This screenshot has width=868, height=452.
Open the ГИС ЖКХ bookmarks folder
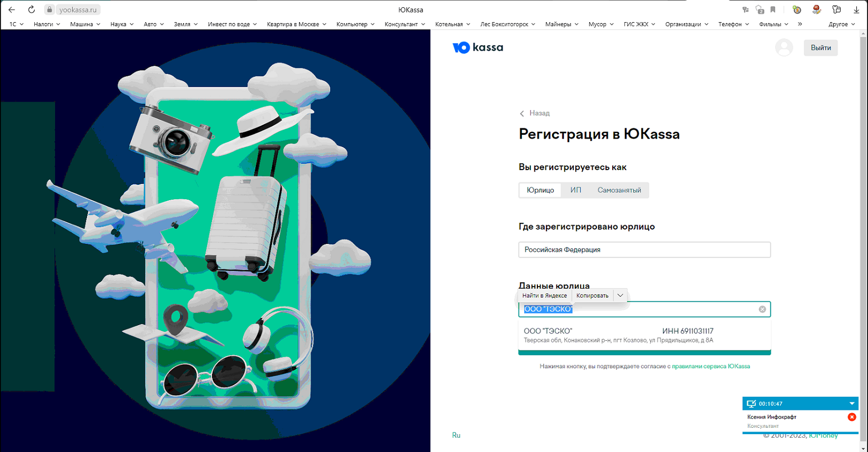click(639, 24)
